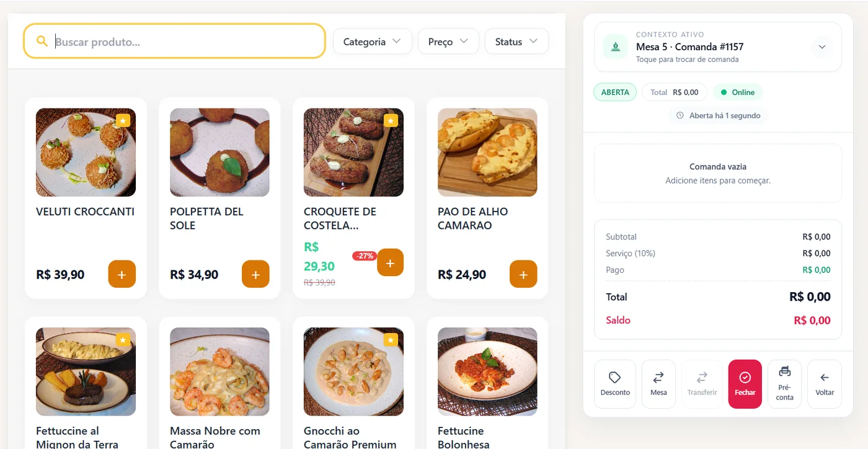Click the Online status badge
Screen dimensions: 868x449
pos(738,92)
